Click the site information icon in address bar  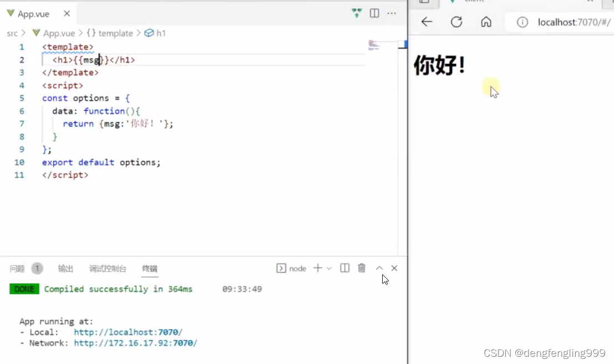[522, 22]
